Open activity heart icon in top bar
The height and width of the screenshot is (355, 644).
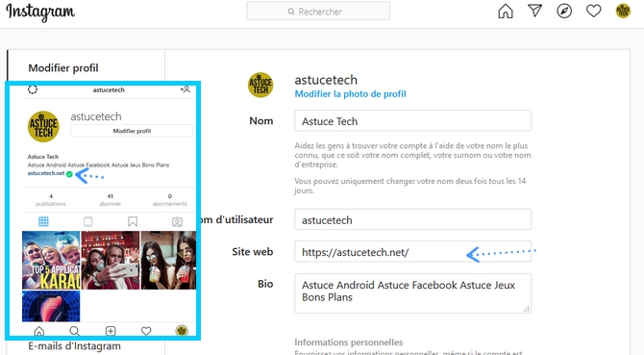point(593,12)
